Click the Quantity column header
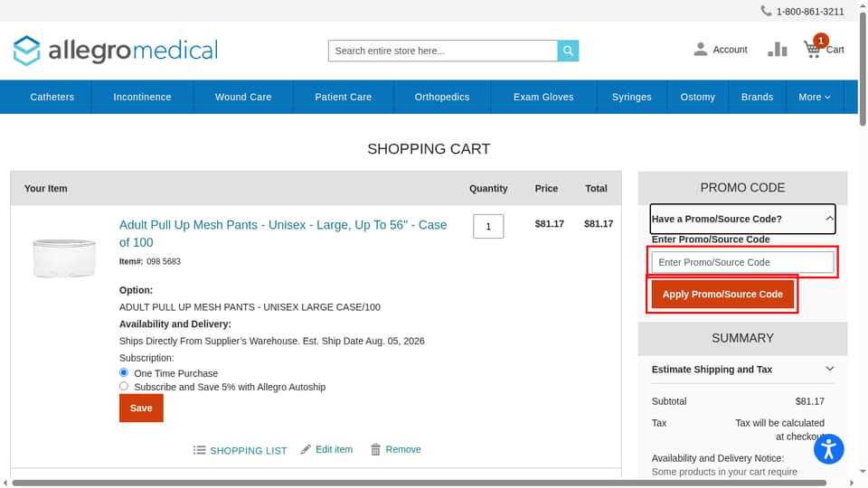The image size is (868, 488). (488, 188)
